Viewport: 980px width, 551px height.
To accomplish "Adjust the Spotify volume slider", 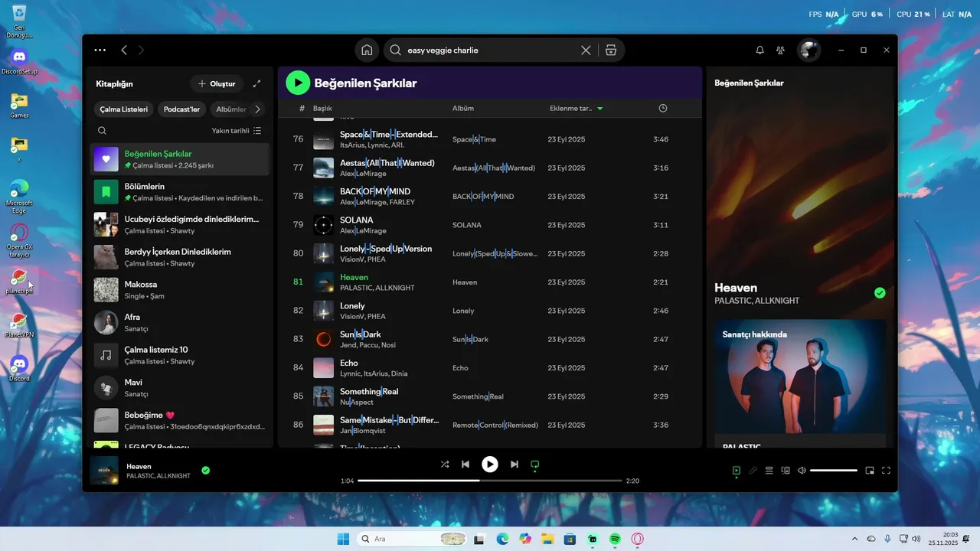I will tap(834, 471).
